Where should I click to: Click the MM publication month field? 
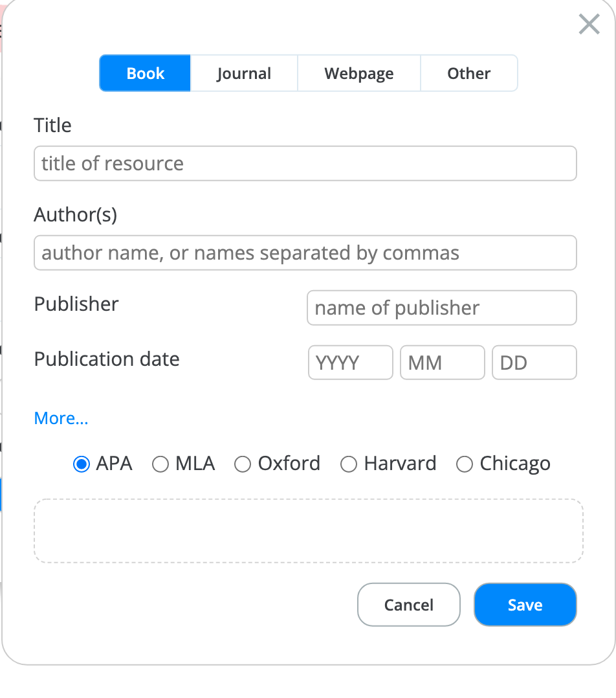[442, 363]
